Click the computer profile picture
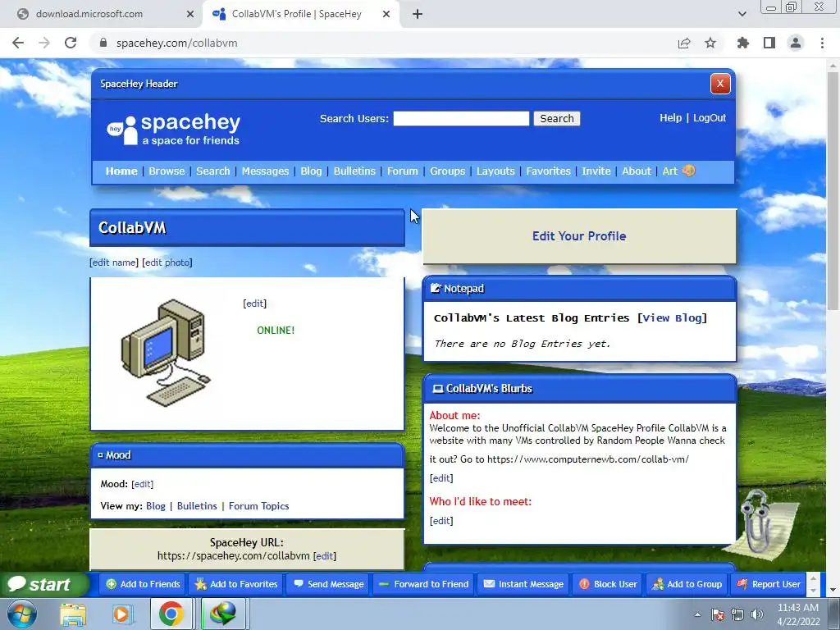The image size is (840, 630). coord(166,353)
